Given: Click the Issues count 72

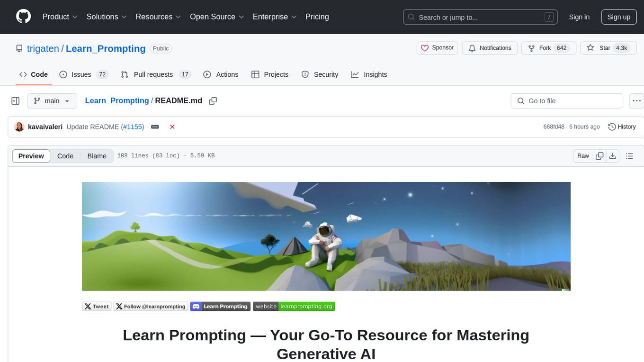Looking at the screenshot, I should click(102, 74).
